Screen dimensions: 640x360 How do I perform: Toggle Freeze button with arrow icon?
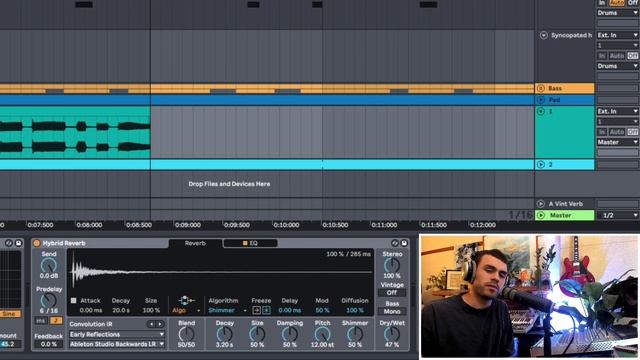(256, 311)
